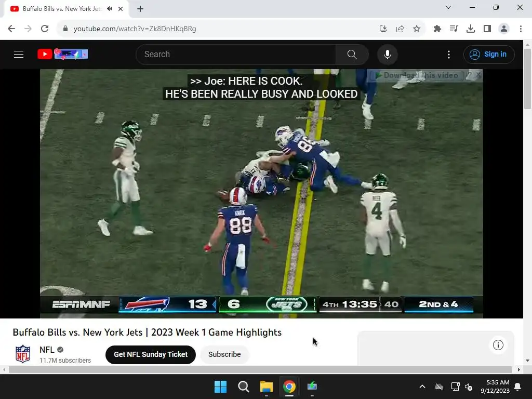Viewport: 532px width, 399px height.
Task: Click the horizontal scroll-right arrow
Action: [x=518, y=369]
